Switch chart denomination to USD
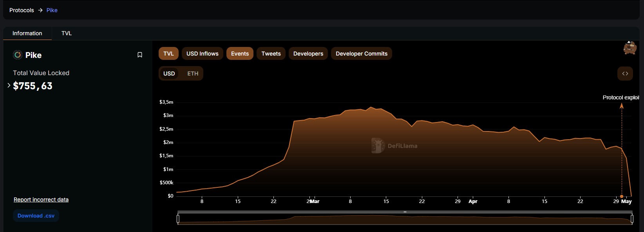 [169, 74]
